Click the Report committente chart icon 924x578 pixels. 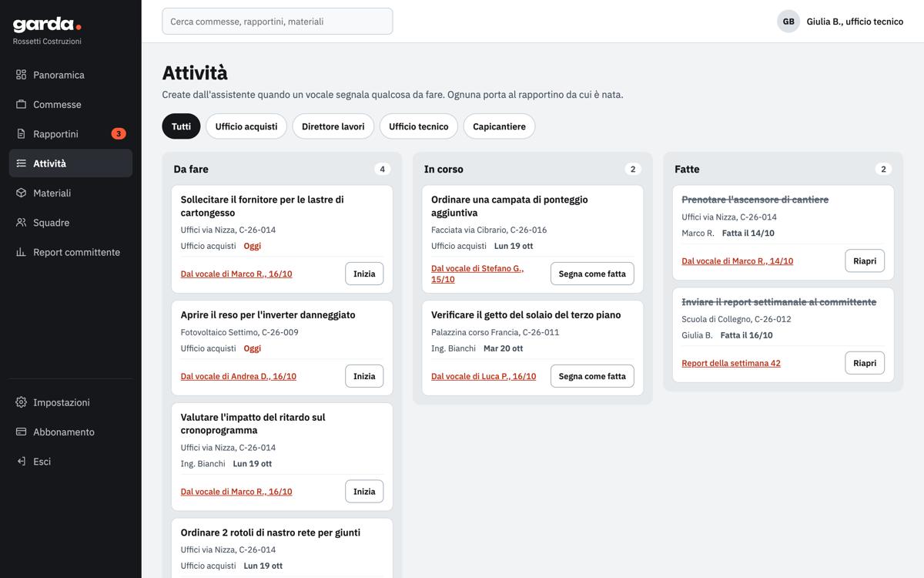click(21, 252)
